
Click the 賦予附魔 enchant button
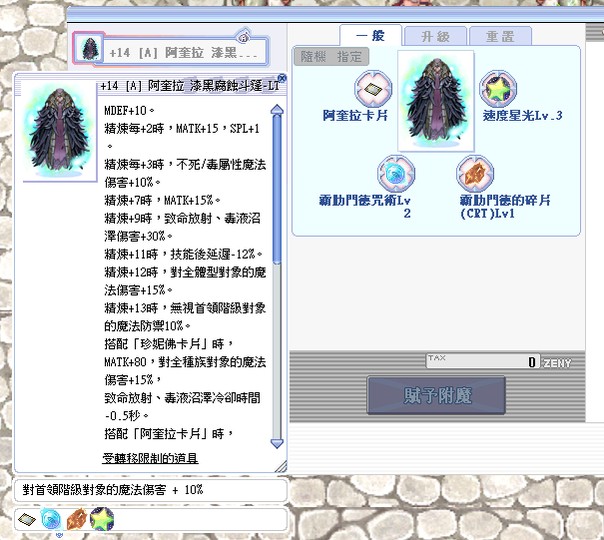436,395
